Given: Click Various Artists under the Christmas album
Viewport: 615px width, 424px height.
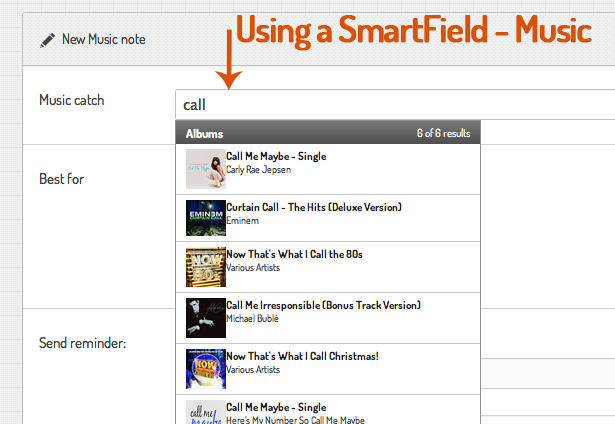Looking at the screenshot, I should [x=253, y=369].
